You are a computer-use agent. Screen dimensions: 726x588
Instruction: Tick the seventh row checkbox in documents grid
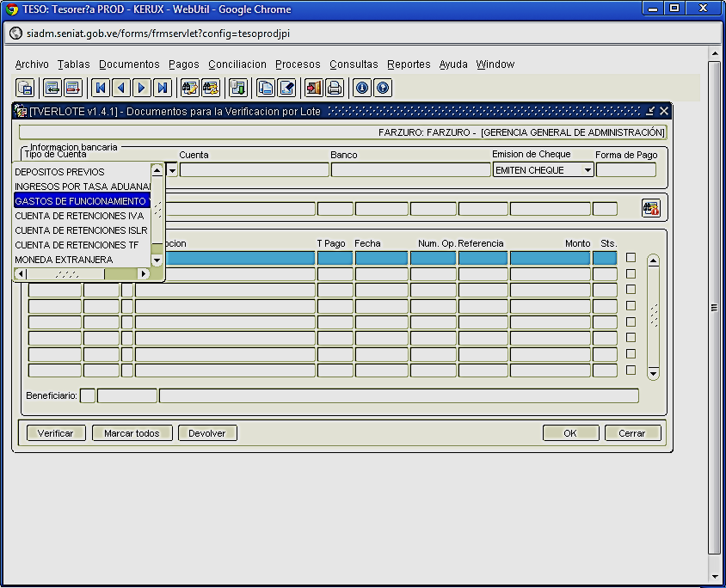click(x=631, y=354)
